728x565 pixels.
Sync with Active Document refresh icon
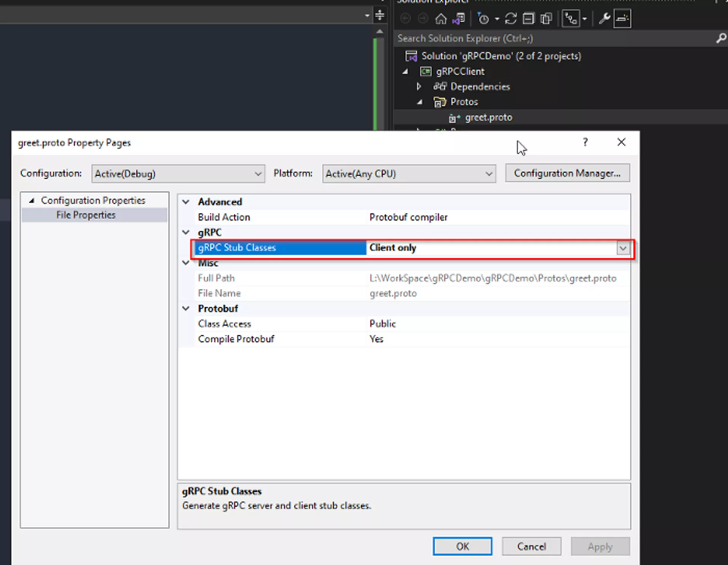click(x=511, y=18)
